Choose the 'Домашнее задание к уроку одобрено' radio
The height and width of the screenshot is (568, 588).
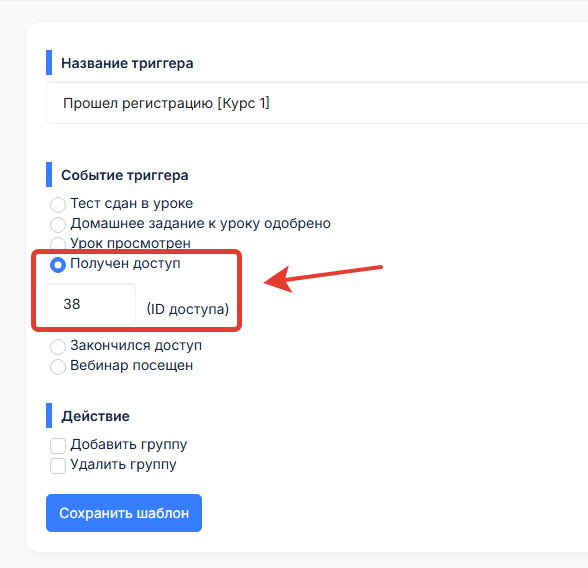coord(58,225)
